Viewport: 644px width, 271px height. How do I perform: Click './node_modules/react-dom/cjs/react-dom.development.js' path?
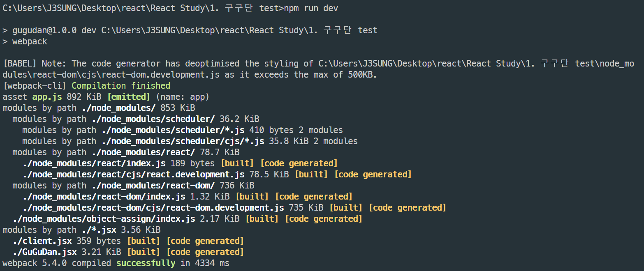tap(153, 208)
